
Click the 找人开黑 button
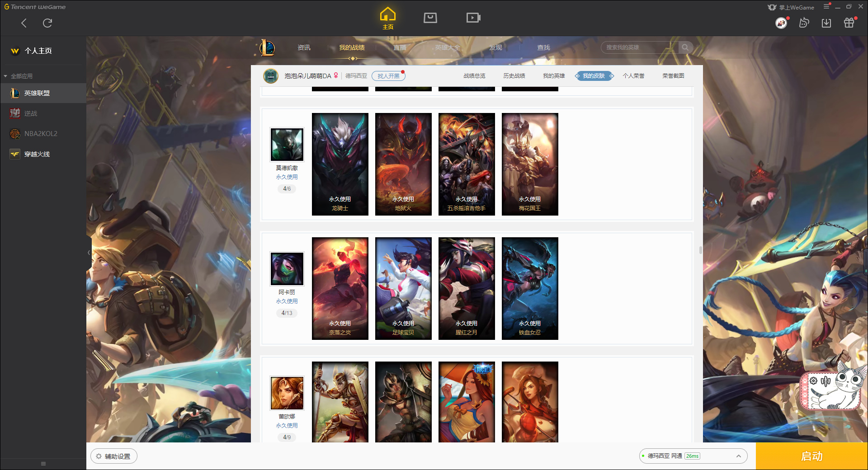[388, 76]
